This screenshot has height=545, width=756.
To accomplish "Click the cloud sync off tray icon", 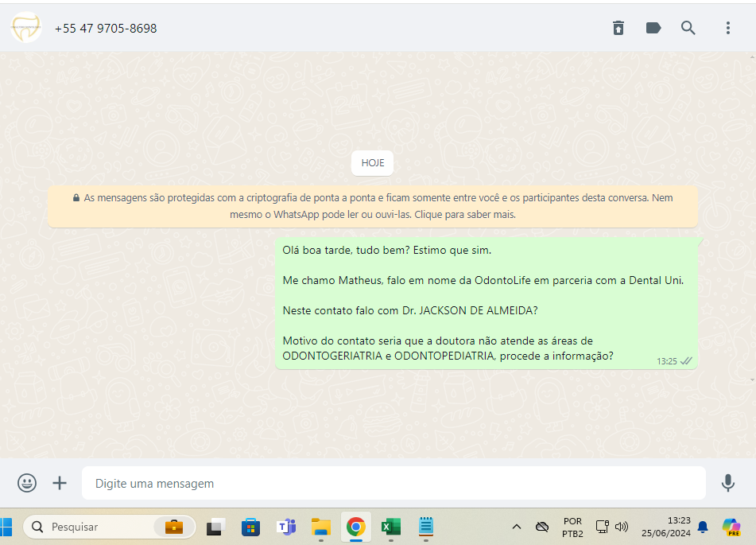I will tap(542, 527).
